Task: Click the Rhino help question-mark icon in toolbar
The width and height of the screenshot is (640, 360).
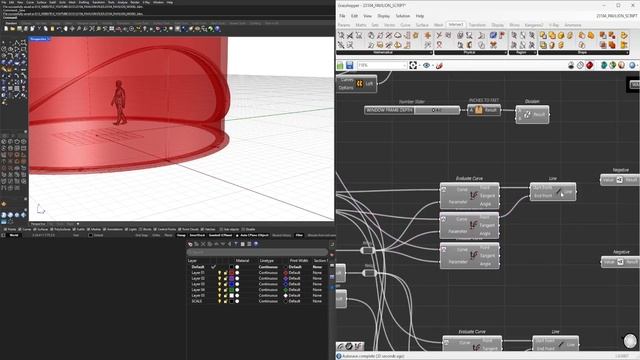Action: (x=218, y=29)
